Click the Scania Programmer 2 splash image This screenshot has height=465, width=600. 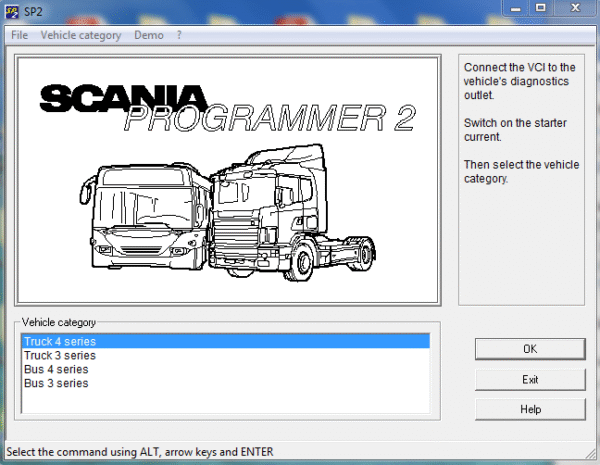pos(228,180)
